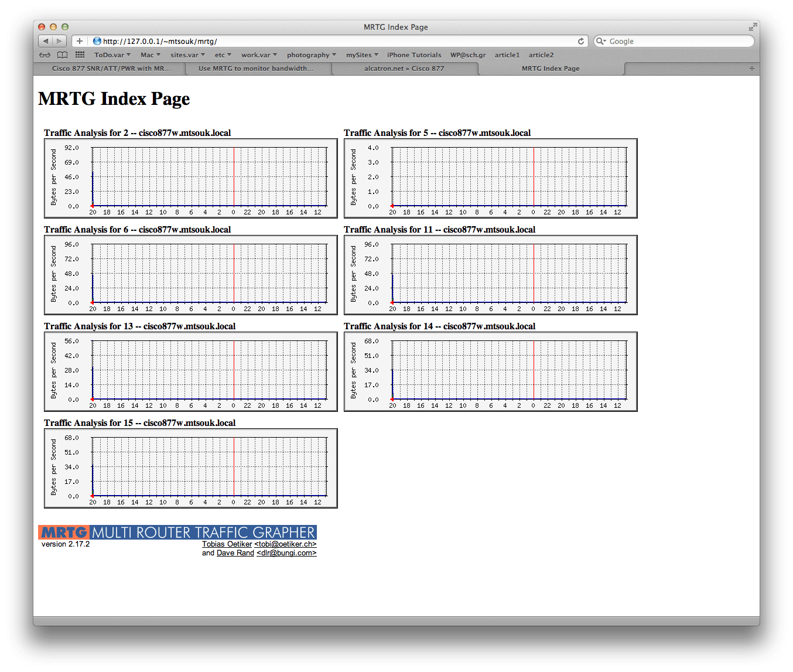
Task: Switch to the Cisco 877 SNR/ATT/PWR tab
Action: (x=111, y=69)
